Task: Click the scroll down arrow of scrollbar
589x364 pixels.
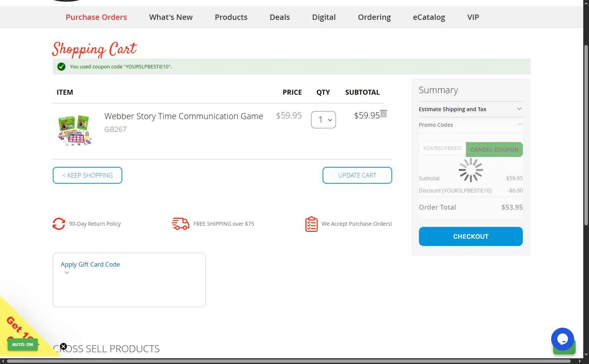Action: tap(586, 355)
